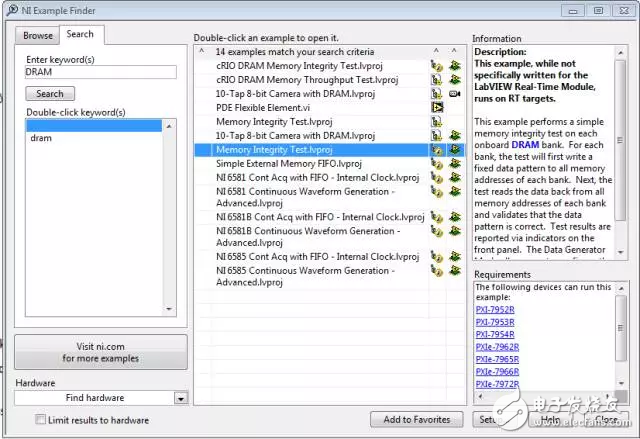Click the VI icon beside PDE Flexible Element.vi
The image size is (640, 439).
click(437, 107)
